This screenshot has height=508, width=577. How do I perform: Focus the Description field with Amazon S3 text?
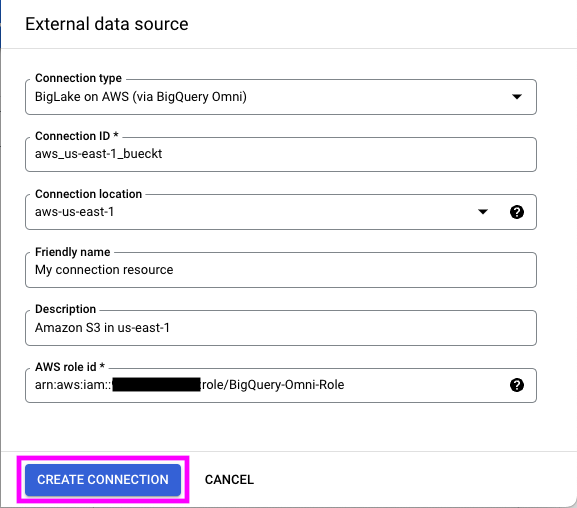(x=281, y=328)
